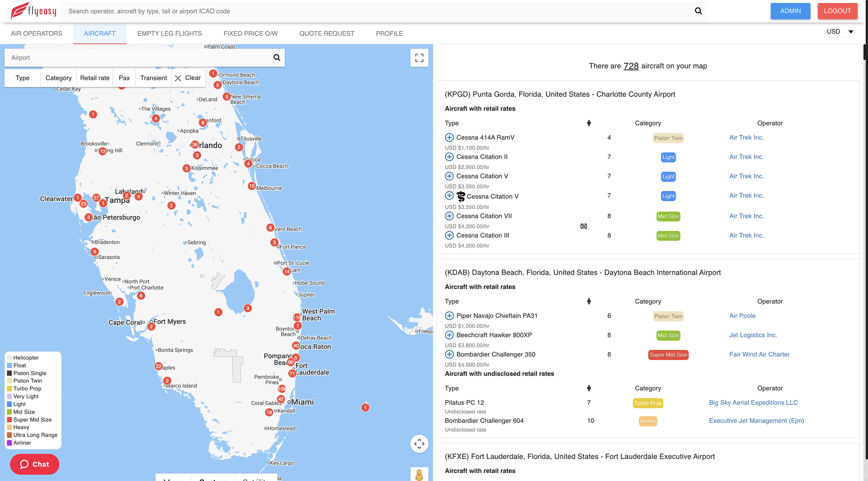Click the map marker 9 near Sarasota
This screenshot has width=868, height=481.
[94, 252]
